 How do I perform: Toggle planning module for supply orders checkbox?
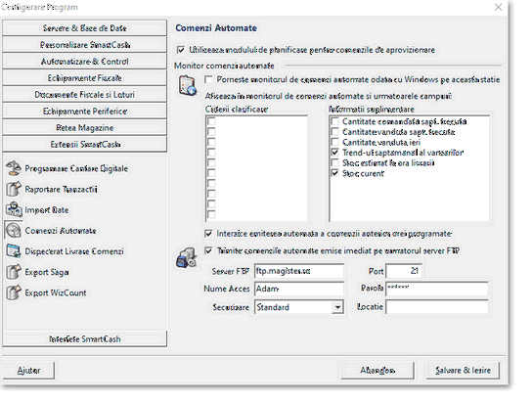pyautogui.click(x=181, y=50)
